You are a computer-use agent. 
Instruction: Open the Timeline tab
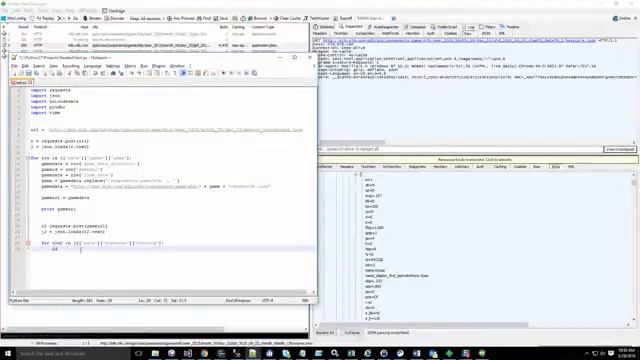point(510,27)
